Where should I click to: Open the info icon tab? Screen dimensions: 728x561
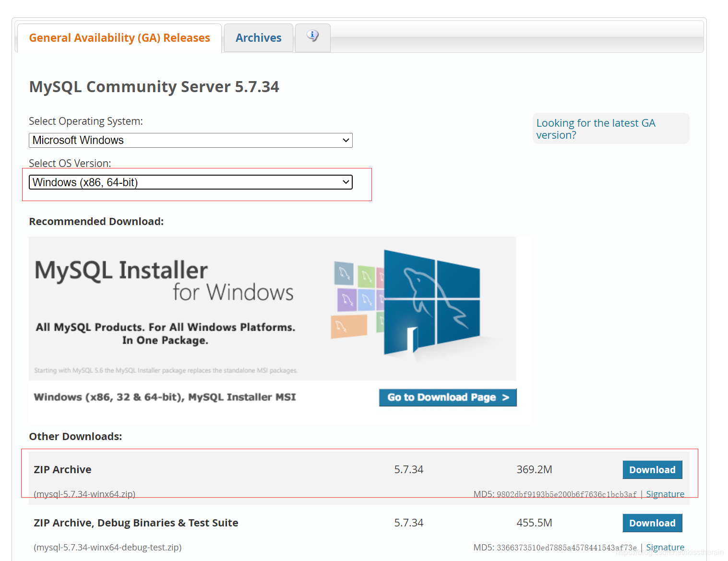point(312,37)
